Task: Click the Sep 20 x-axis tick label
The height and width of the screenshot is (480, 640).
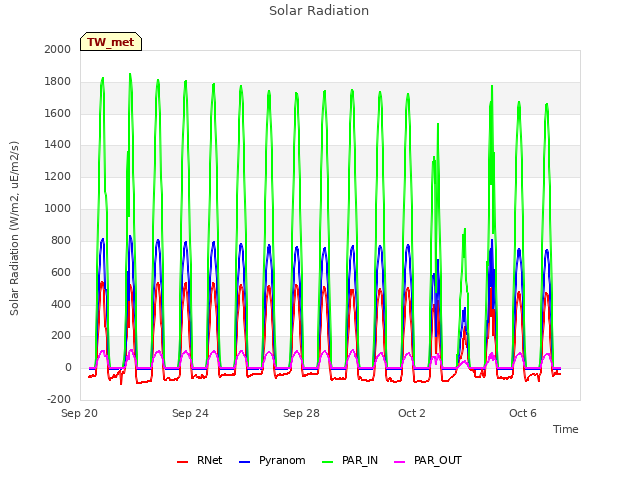Action: pos(79,413)
